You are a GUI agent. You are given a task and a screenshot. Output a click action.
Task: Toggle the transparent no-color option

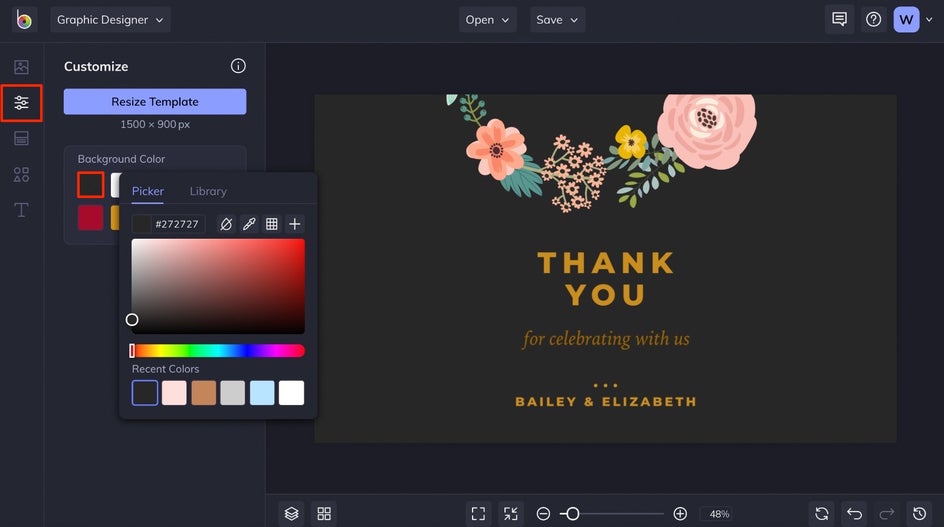point(226,224)
